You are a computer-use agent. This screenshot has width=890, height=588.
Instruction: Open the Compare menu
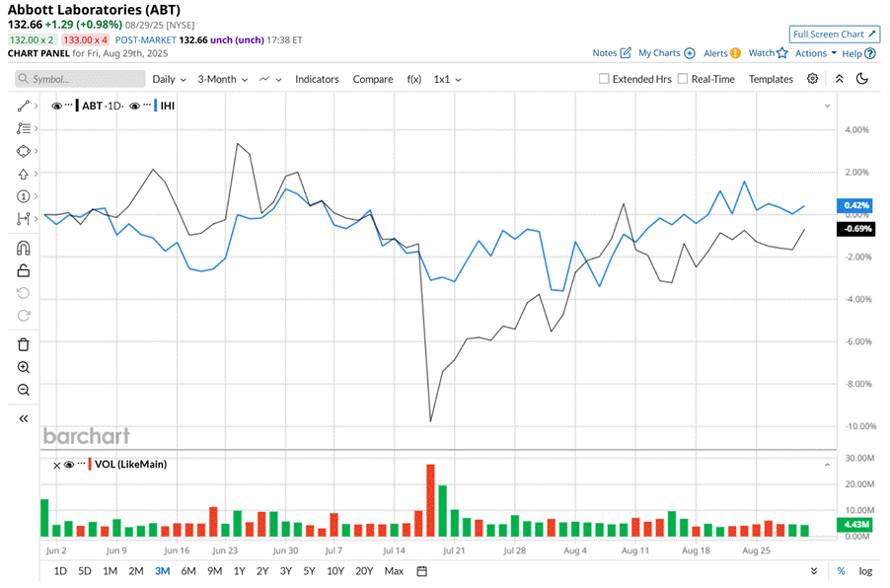(x=373, y=80)
